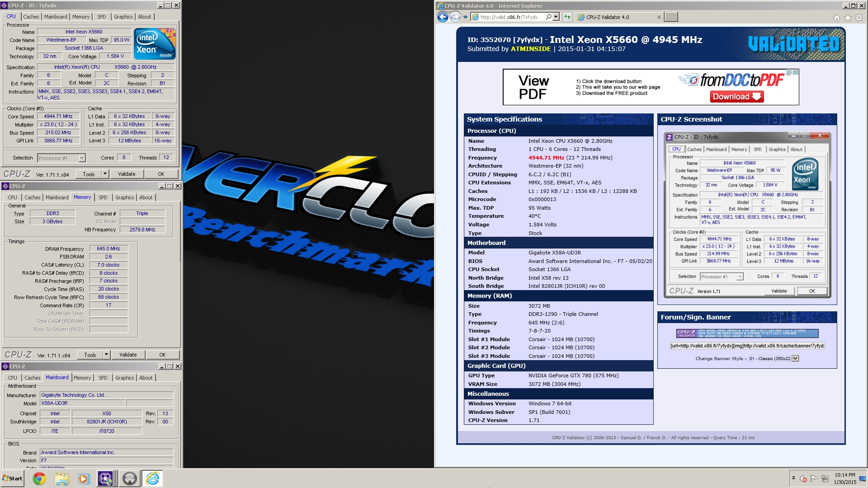Expand Processor #1 selection dropdown
Screen dimensions: 868x488
click(82, 158)
